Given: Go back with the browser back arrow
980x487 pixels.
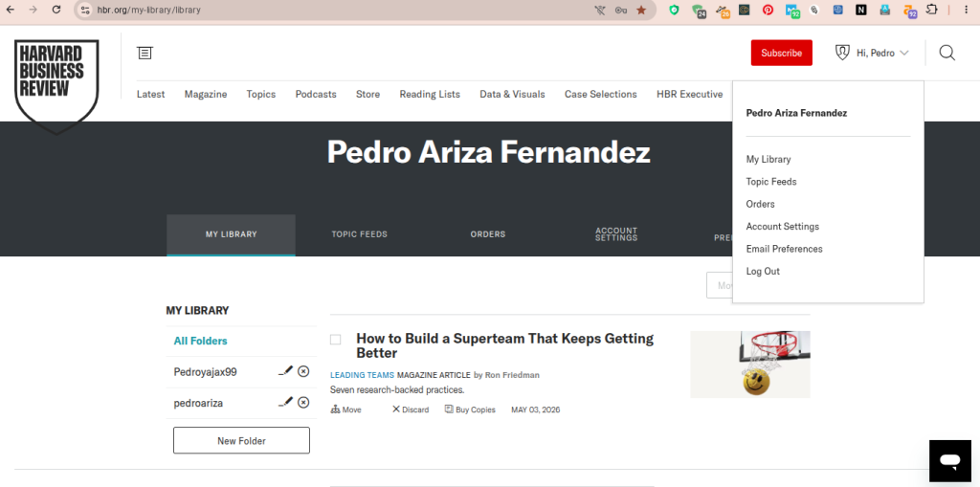Looking at the screenshot, I should coord(11,10).
